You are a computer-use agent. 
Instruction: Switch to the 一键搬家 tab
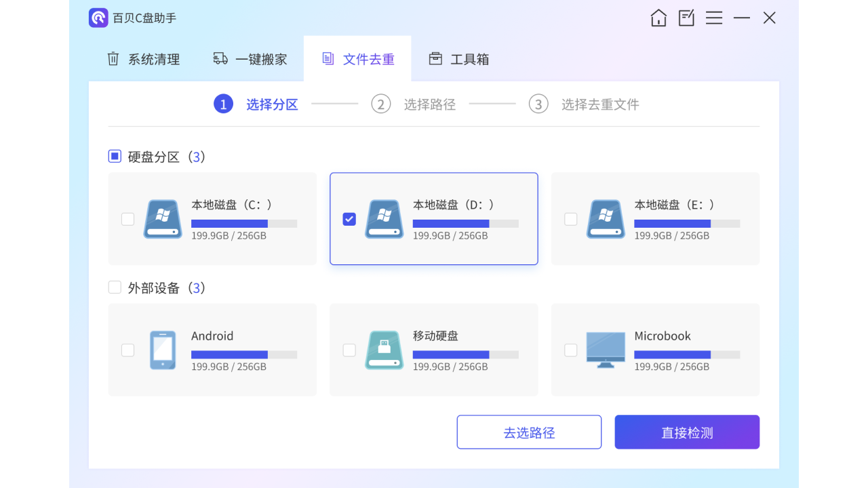coord(250,59)
